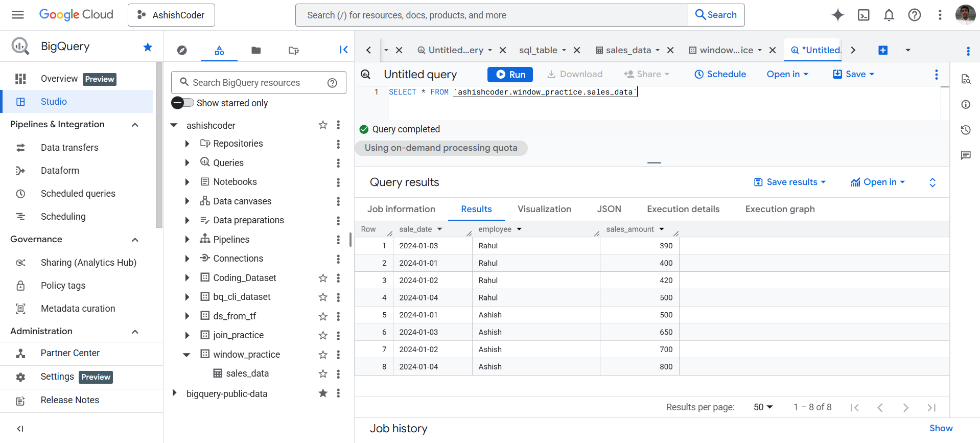Open the query editor Open in dropdown
Image resolution: width=980 pixels, height=443 pixels.
click(x=787, y=74)
